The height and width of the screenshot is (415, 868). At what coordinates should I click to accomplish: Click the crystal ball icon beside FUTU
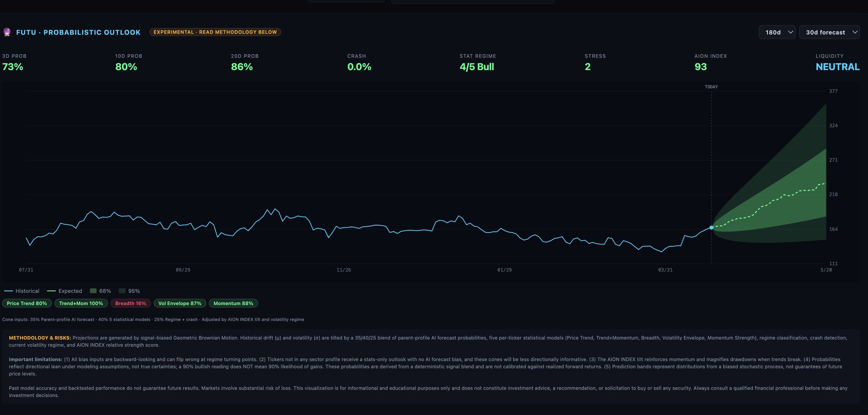tap(7, 32)
